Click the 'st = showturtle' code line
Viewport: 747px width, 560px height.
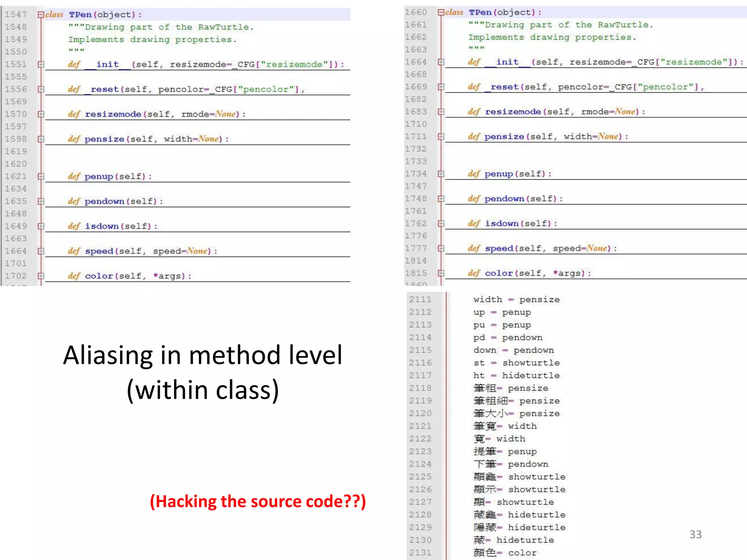point(516,363)
